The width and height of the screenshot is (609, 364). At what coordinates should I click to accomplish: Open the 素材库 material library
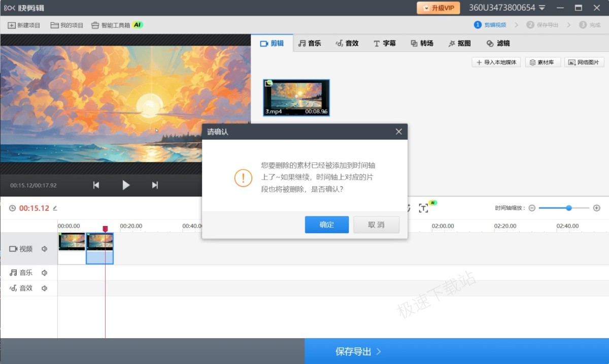point(543,62)
